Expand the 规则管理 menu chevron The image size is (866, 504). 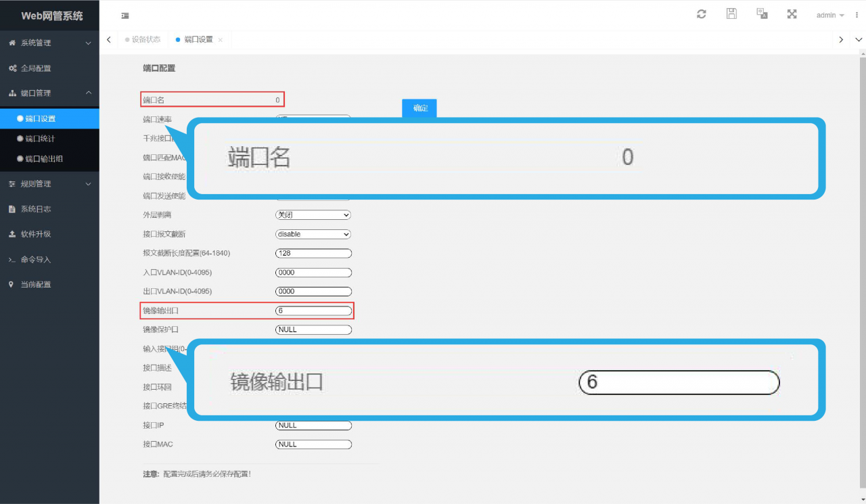tap(89, 184)
